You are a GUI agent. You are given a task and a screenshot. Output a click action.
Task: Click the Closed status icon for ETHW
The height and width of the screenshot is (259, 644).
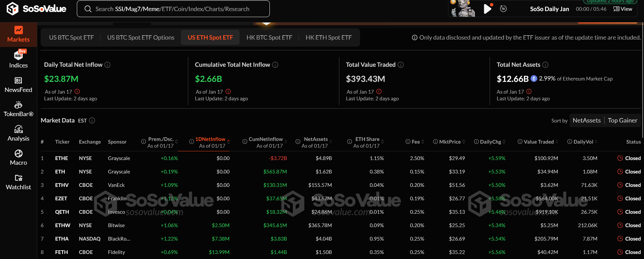coord(620,225)
